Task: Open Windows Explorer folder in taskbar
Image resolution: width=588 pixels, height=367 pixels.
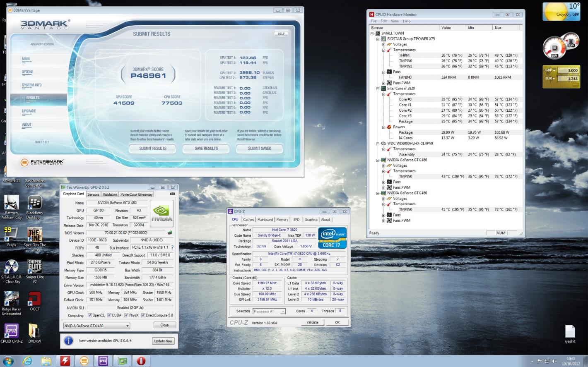Action: [x=46, y=361]
